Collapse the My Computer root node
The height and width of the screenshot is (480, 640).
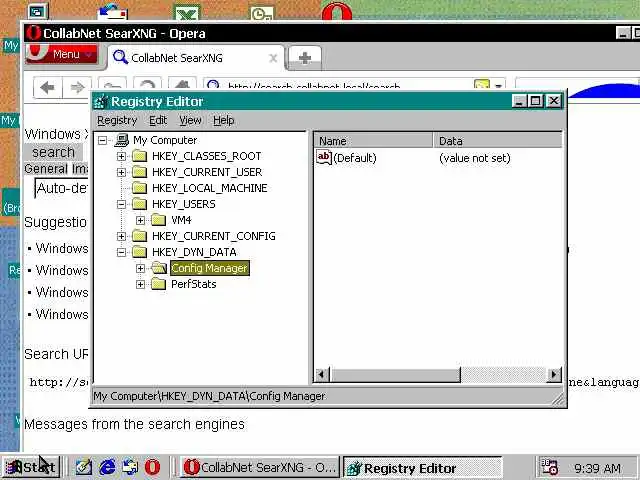click(x=102, y=140)
